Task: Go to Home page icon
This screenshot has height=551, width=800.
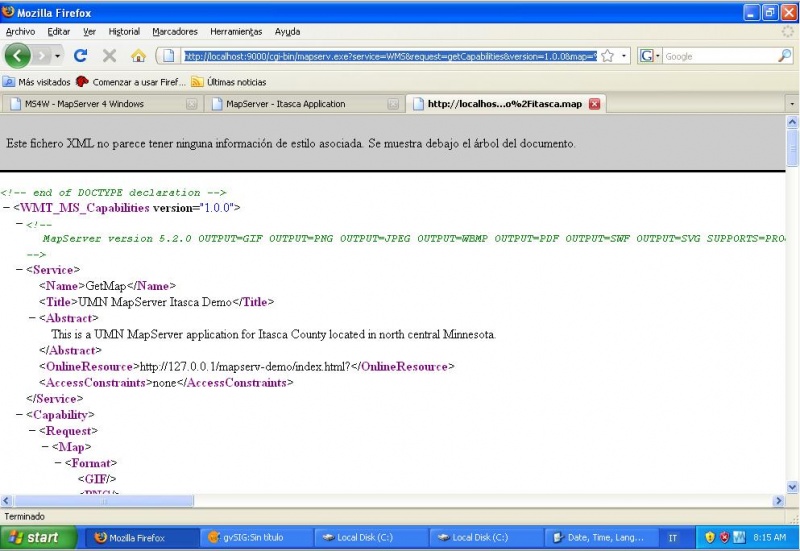Action: click(x=138, y=56)
